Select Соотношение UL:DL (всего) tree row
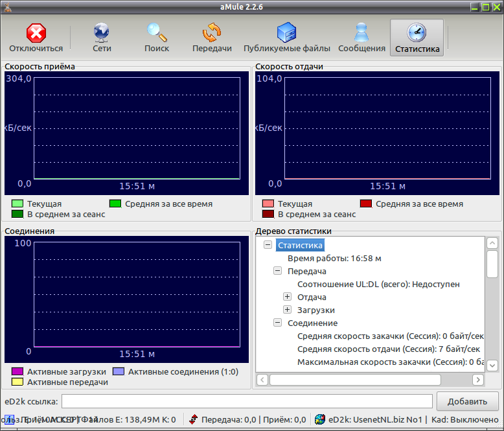Image resolution: width=504 pixels, height=431 pixels. (378, 285)
